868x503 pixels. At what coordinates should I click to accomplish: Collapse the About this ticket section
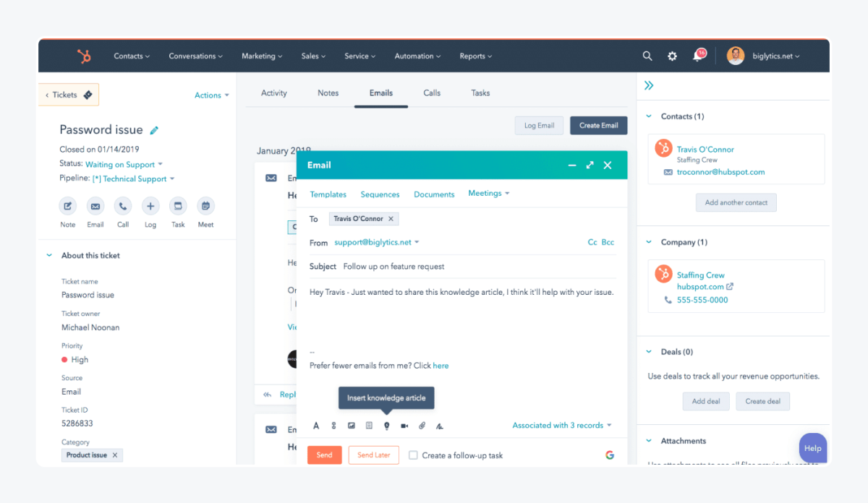tap(49, 255)
